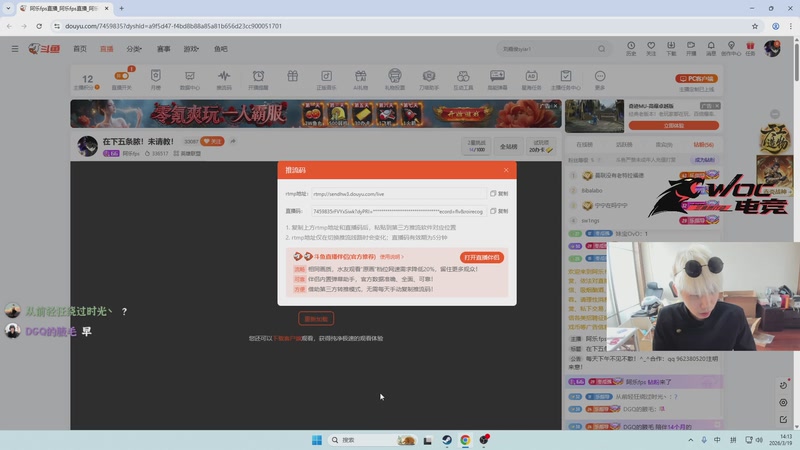Open Windows Start menu
Screen dimensions: 800x450
316,440
